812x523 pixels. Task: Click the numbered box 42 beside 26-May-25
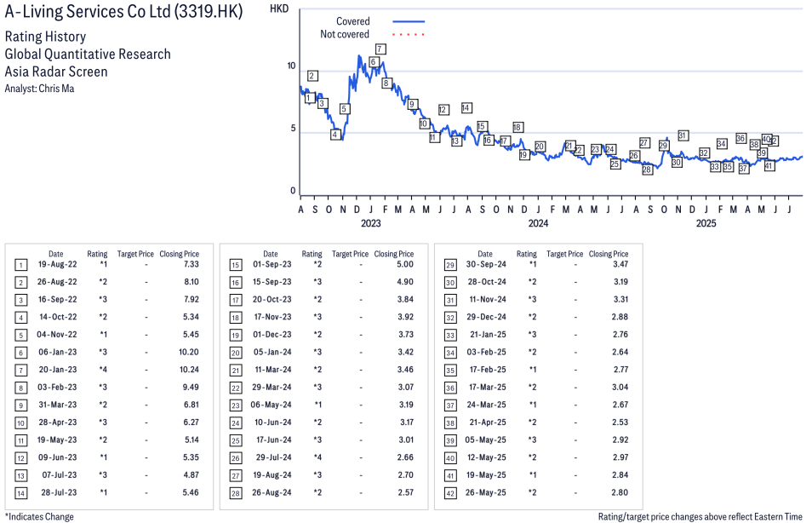[x=450, y=493]
